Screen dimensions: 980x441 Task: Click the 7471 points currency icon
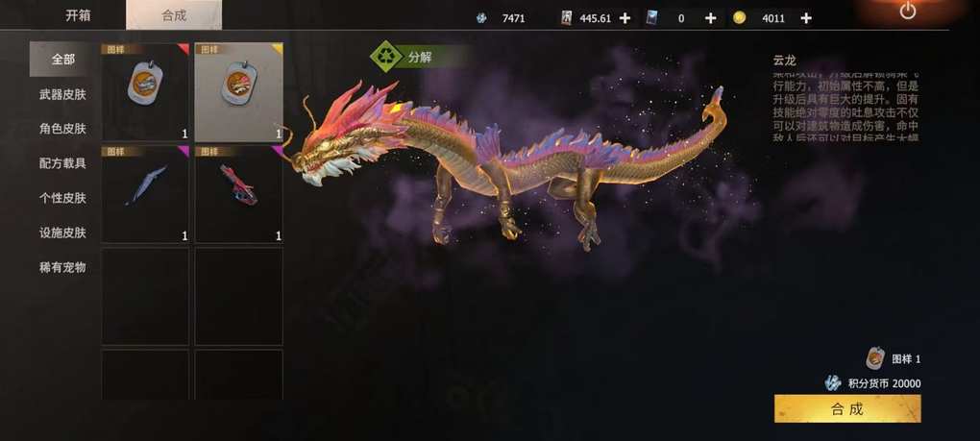click(x=481, y=18)
